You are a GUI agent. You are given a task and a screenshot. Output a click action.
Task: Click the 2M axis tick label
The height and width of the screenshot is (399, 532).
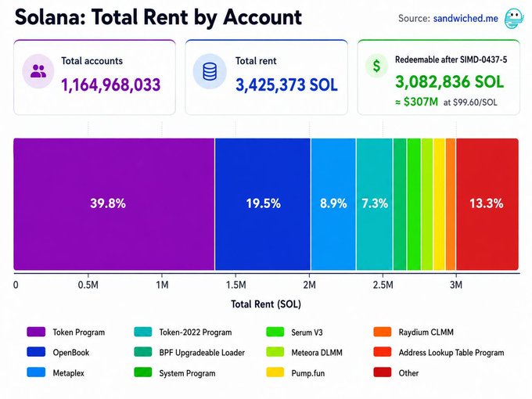pos(310,285)
